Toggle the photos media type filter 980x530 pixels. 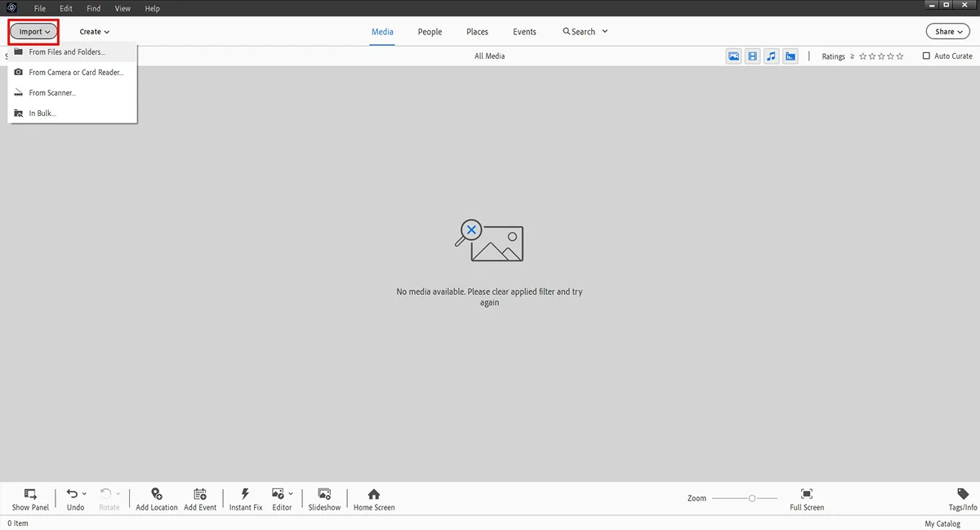click(733, 56)
